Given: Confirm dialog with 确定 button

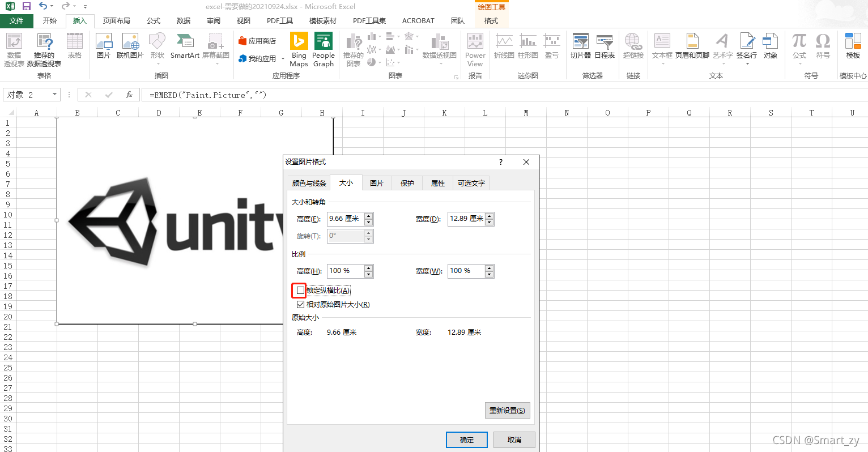Looking at the screenshot, I should 467,440.
